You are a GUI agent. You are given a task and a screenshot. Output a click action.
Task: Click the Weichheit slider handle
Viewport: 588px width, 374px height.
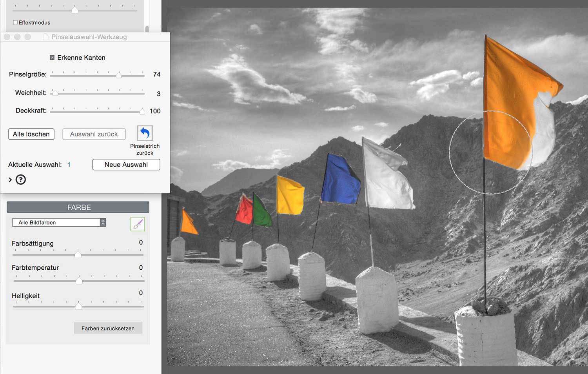pos(55,93)
